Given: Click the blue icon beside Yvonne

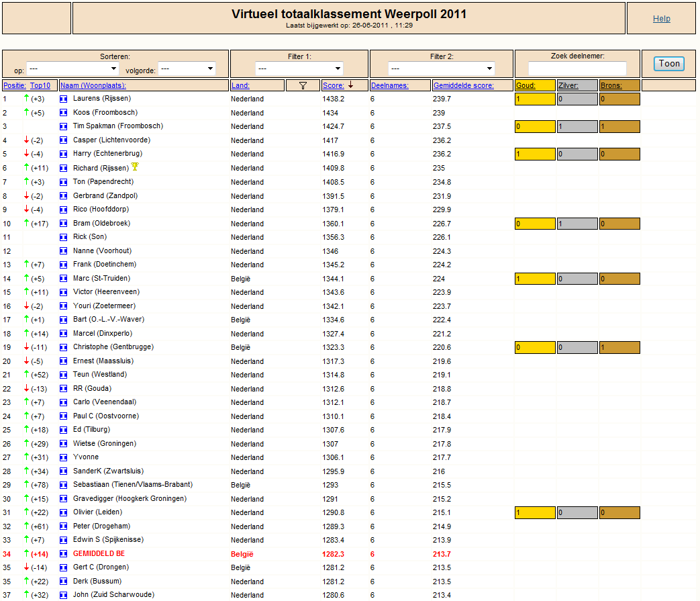Looking at the screenshot, I should (x=63, y=457).
